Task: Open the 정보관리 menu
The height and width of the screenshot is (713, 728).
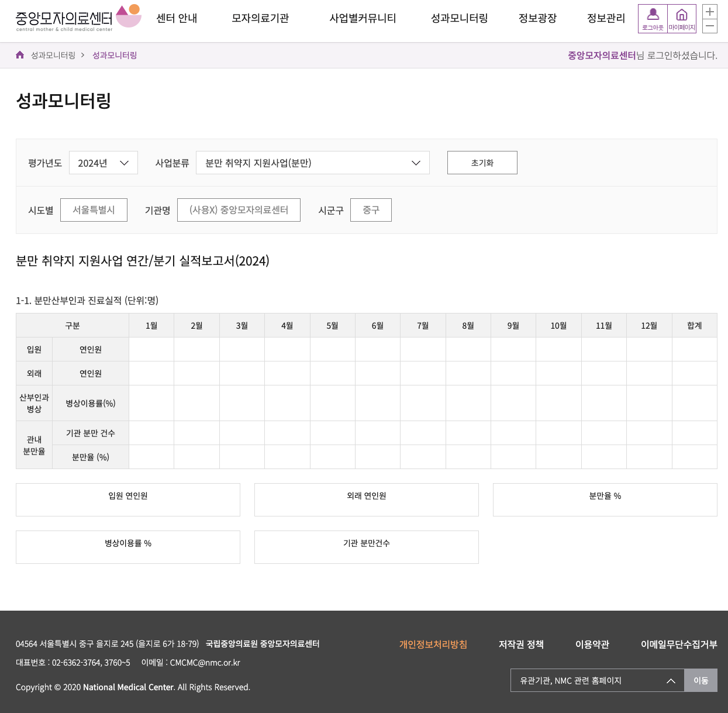Action: click(x=606, y=18)
